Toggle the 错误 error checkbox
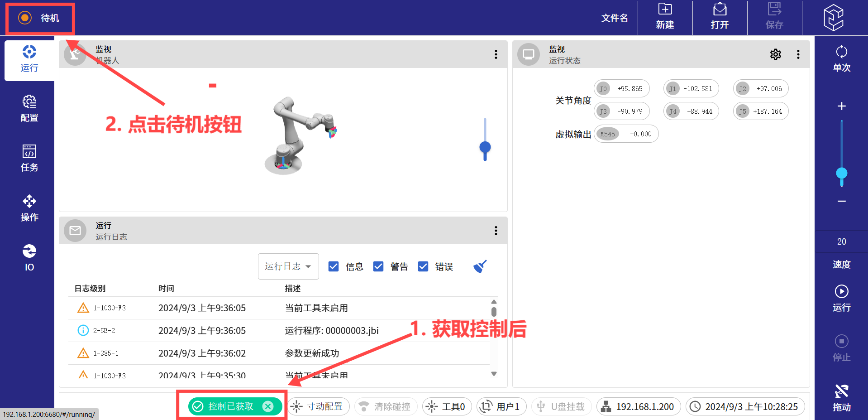The height and width of the screenshot is (420, 868). 423,266
